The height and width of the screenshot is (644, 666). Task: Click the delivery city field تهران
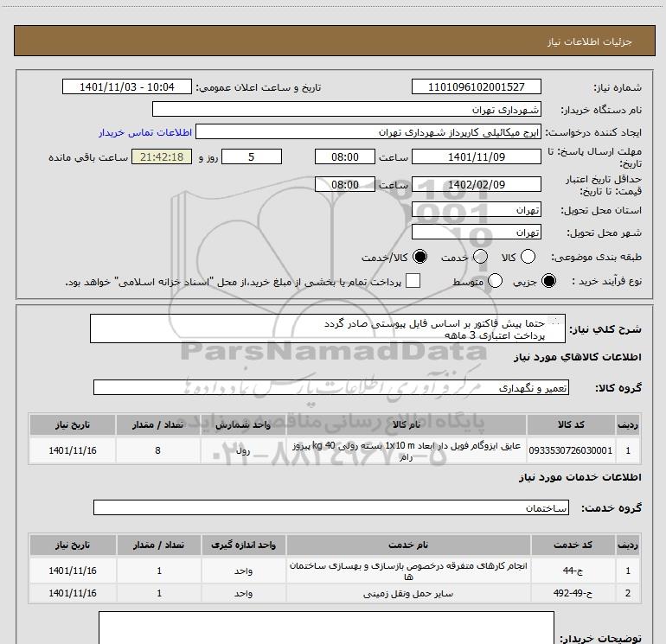tap(476, 232)
